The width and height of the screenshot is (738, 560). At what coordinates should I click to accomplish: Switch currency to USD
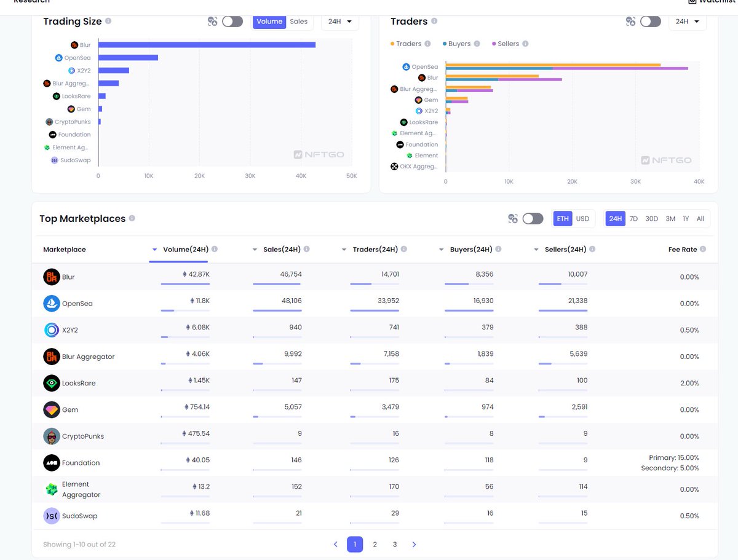coord(582,219)
